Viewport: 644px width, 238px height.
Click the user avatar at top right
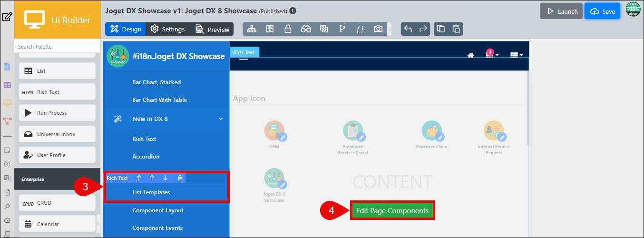point(633,10)
